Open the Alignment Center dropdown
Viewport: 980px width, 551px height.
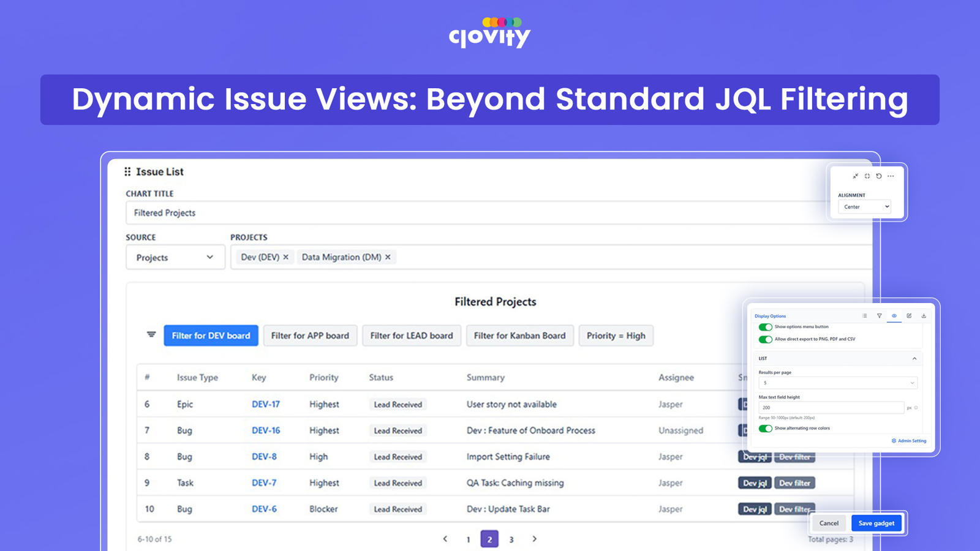coord(864,207)
